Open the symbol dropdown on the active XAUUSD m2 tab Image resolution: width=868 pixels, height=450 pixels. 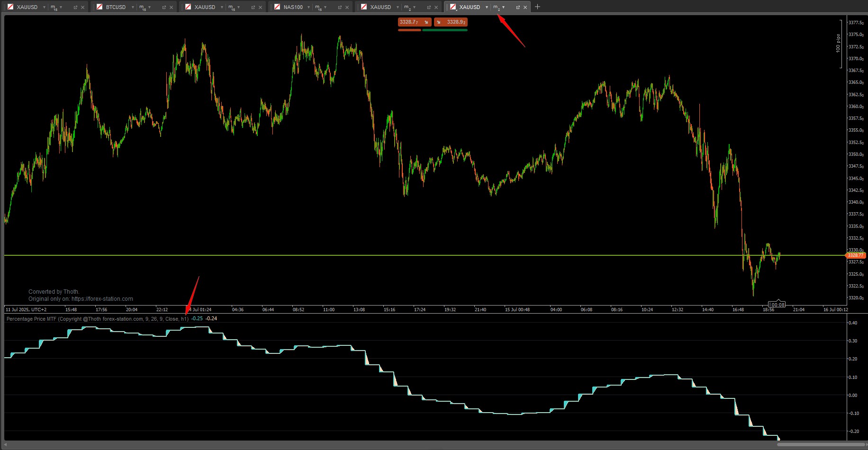pyautogui.click(x=487, y=7)
